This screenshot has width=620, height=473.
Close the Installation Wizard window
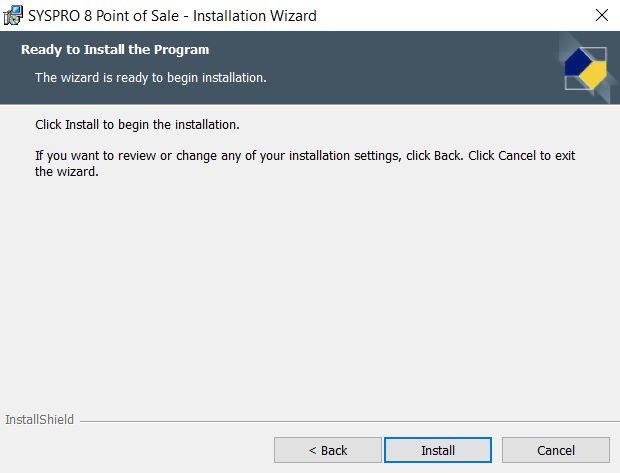point(601,15)
